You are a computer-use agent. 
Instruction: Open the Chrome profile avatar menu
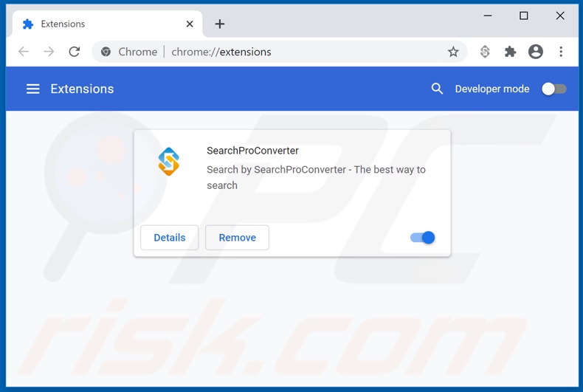coord(536,52)
